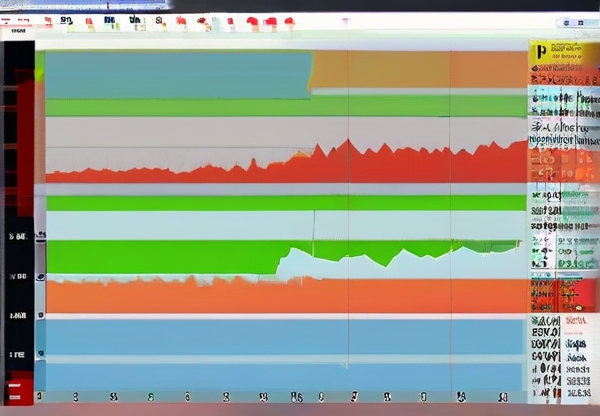
Task: Expand the top-left label under the toolbar
Action: click(18, 32)
